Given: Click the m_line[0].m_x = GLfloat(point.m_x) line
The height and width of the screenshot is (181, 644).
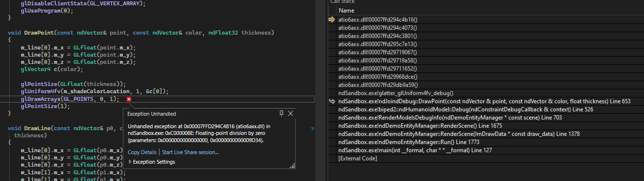Looking at the screenshot, I should coord(79,48).
